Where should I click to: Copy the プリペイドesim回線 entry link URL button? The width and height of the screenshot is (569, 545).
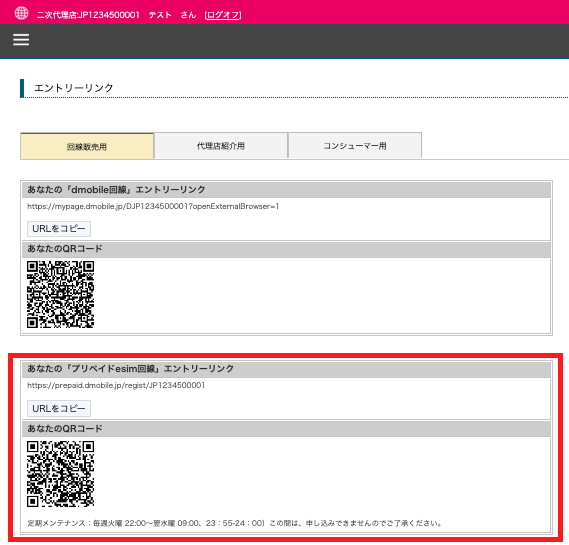[59, 408]
